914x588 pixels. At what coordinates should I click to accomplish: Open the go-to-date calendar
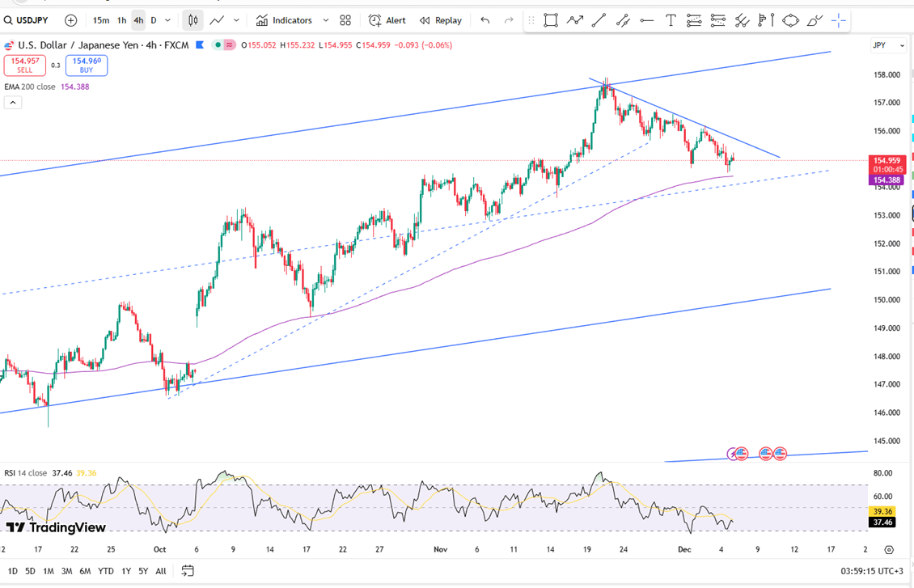point(188,571)
